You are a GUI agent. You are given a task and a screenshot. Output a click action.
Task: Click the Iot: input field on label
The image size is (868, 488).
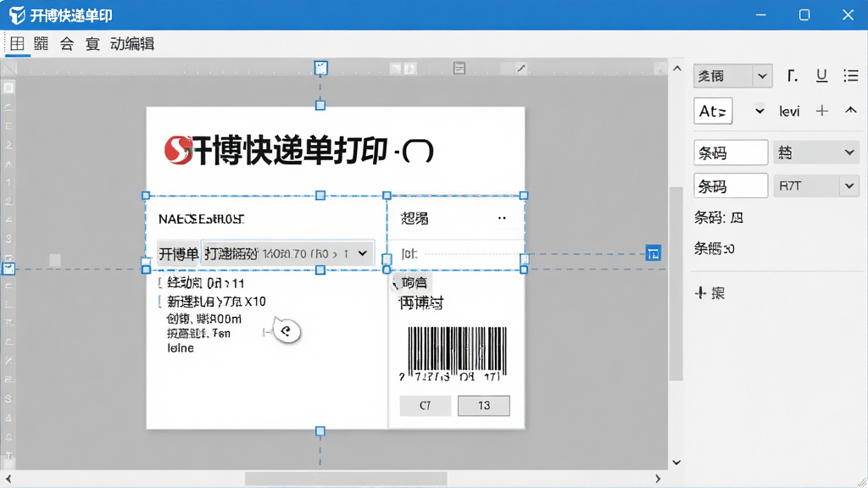[x=455, y=254]
